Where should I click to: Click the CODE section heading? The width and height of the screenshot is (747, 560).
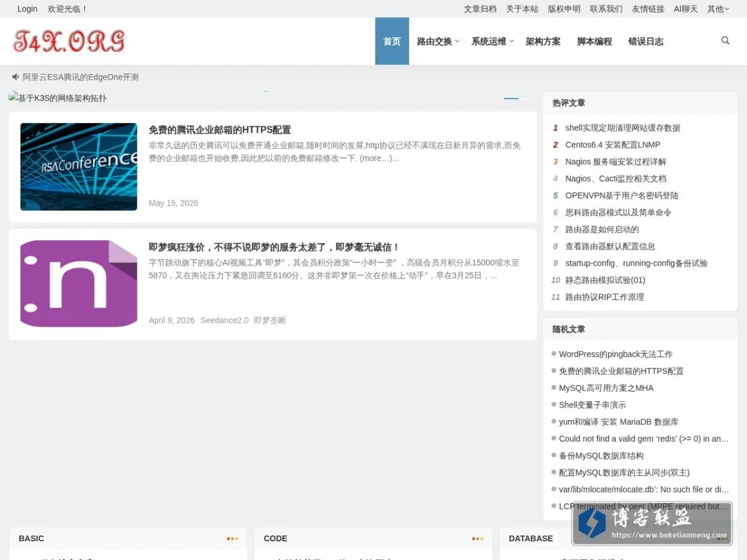tap(275, 539)
